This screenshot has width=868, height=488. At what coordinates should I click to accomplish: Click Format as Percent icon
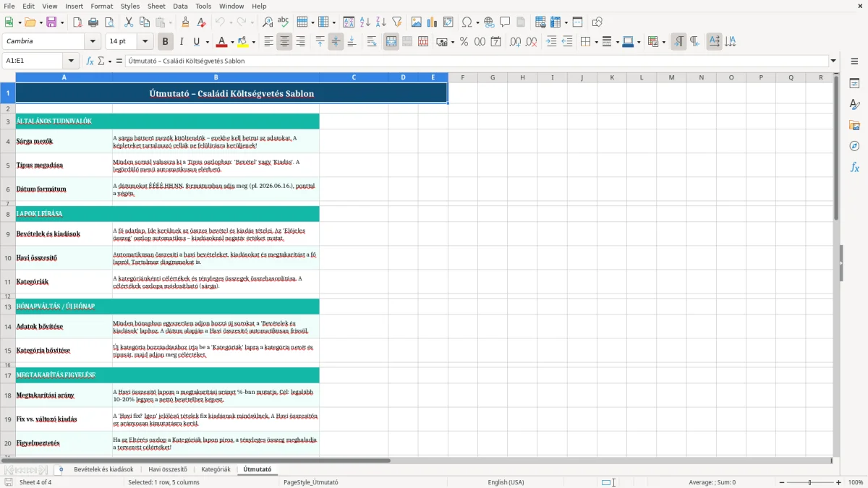464,42
